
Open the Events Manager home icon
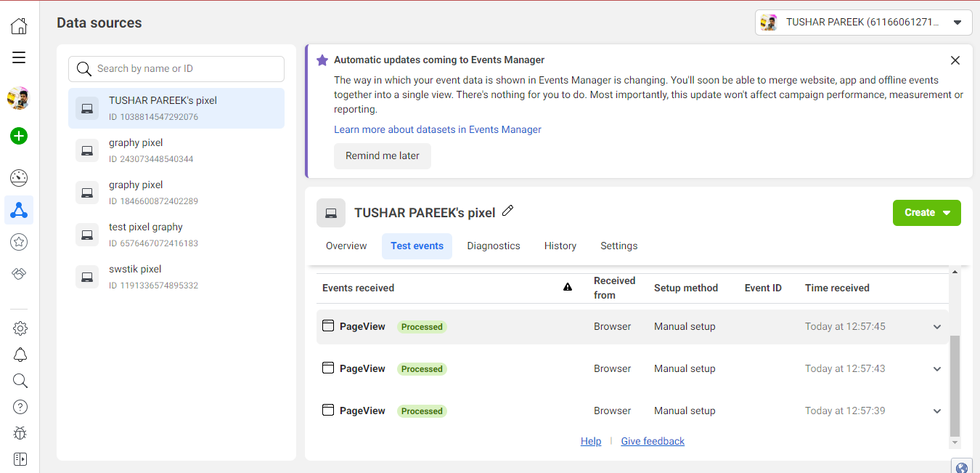19,25
